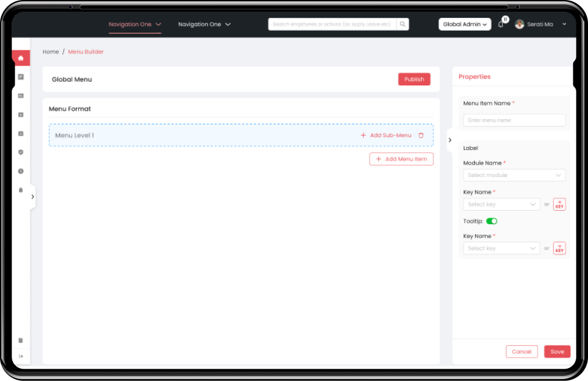Select the shield icon in the left sidebar

point(20,152)
